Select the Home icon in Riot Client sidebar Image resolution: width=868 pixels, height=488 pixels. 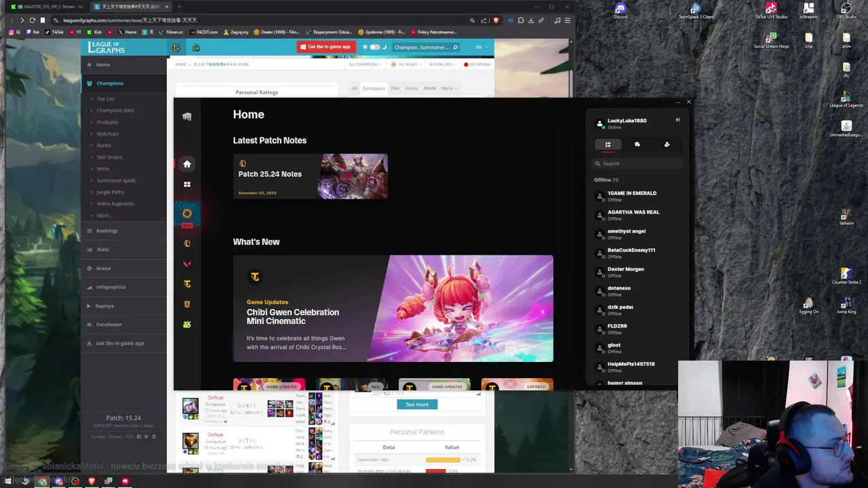(x=187, y=164)
